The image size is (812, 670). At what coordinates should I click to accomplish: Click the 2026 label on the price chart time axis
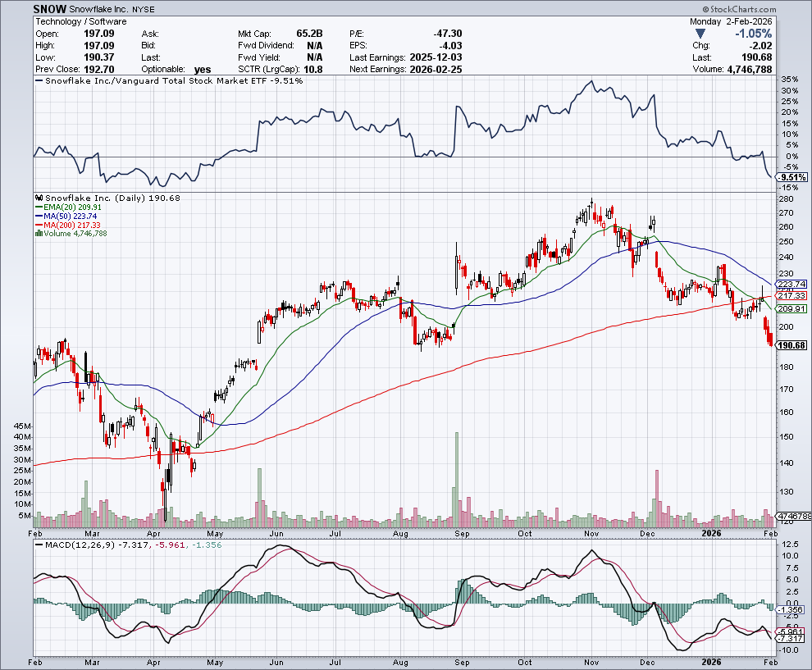click(x=711, y=533)
